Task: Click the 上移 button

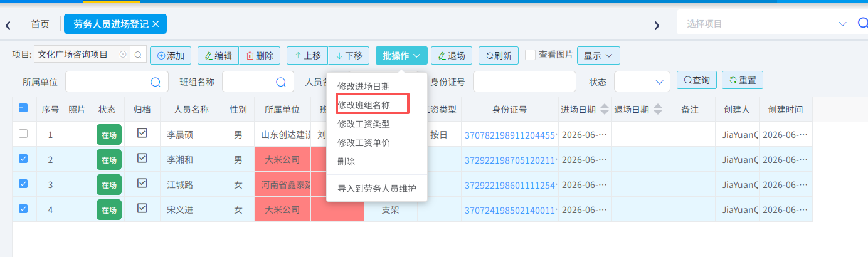Action: point(307,55)
